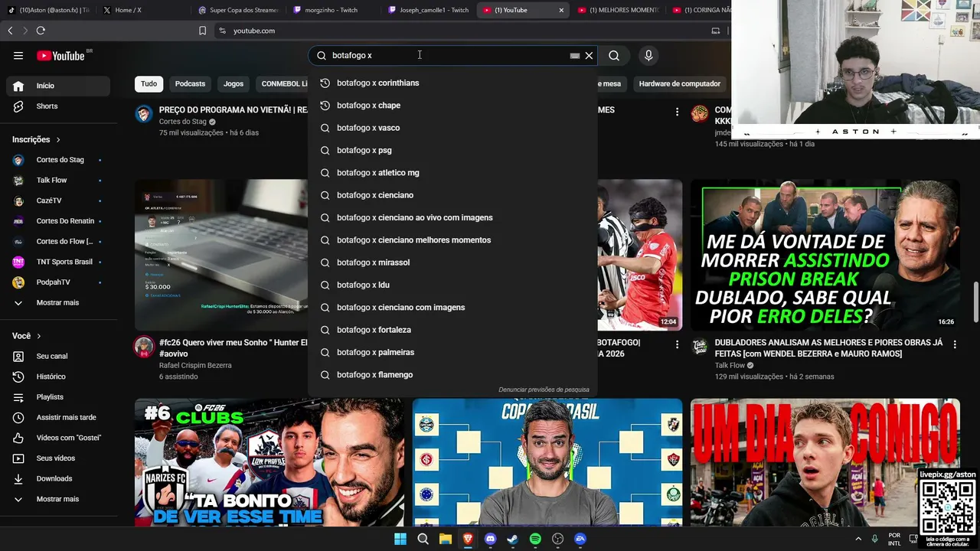This screenshot has width=980, height=551.
Task: Show hidden system tray icons
Action: coord(857,539)
